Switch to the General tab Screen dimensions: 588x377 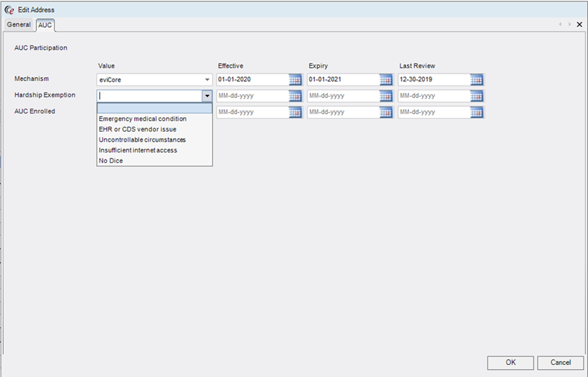tap(19, 25)
